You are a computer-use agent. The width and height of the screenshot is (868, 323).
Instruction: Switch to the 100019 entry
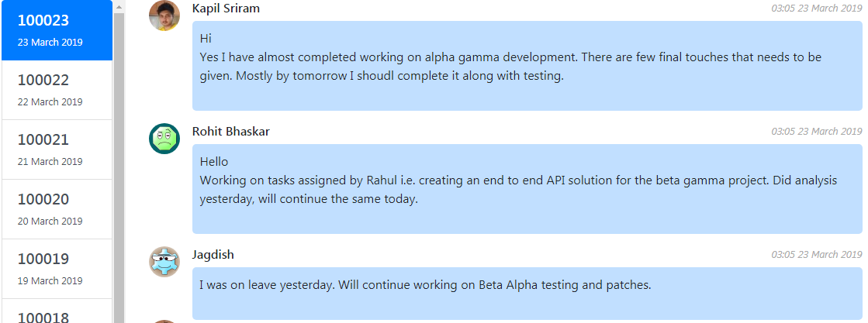tap(57, 269)
